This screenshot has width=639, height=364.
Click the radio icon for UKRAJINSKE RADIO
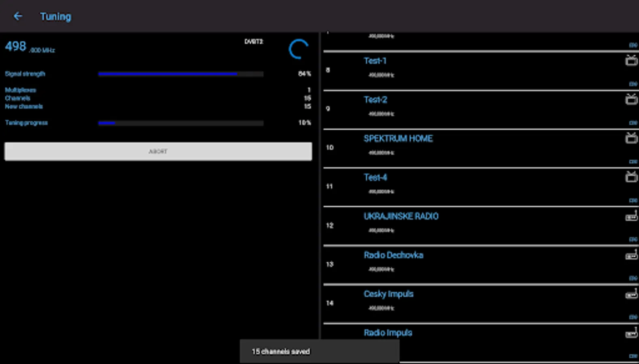[631, 216]
